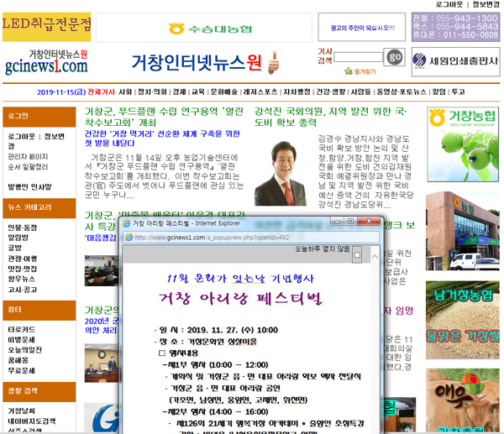Open the 투고 menu category

(458, 92)
